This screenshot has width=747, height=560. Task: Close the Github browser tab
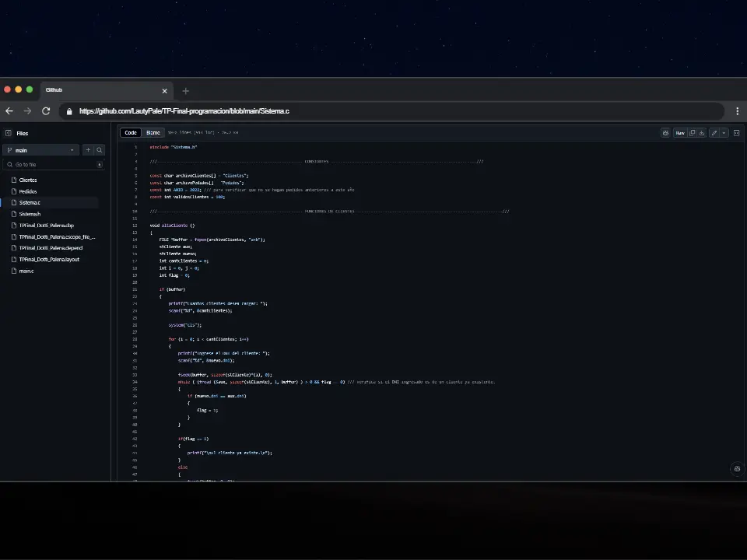164,91
